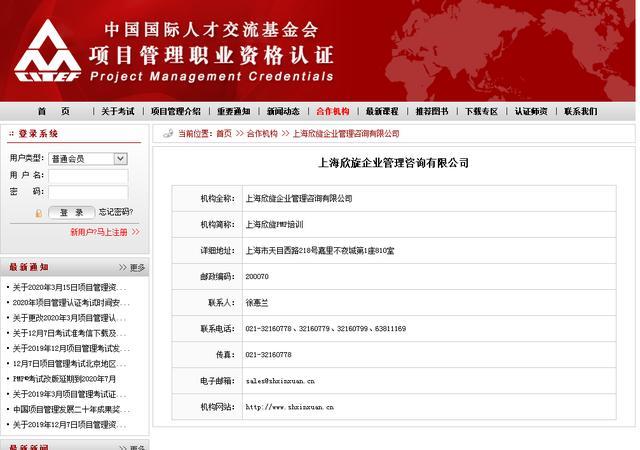The image size is (640, 450).
Task: Click the lock icon beside the login button
Action: tap(38, 213)
